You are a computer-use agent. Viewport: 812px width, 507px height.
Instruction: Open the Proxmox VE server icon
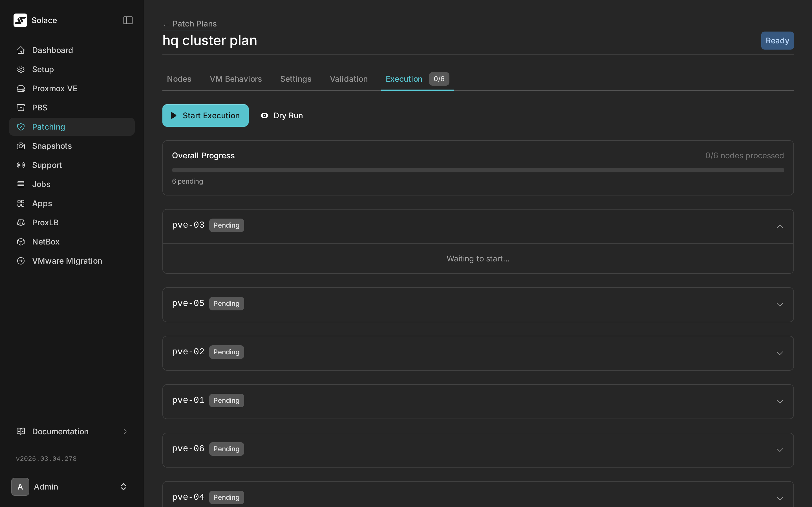21,88
